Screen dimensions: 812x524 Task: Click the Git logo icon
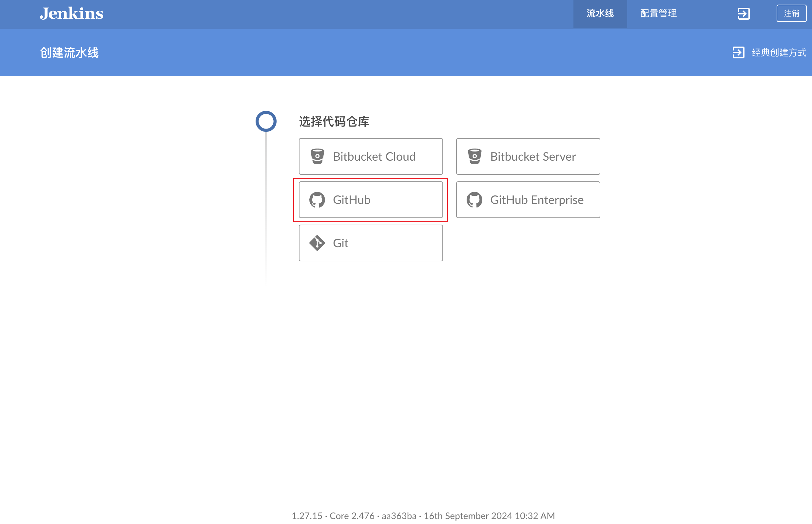[x=318, y=243]
